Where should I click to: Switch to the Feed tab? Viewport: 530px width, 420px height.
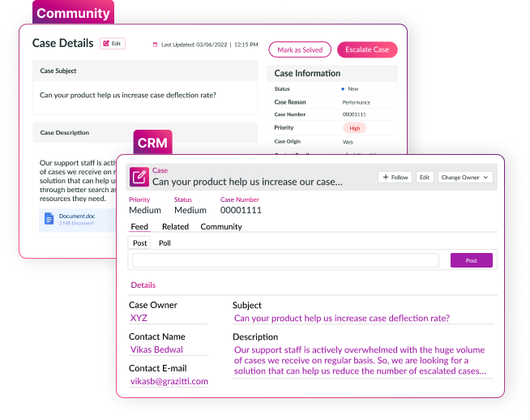(139, 227)
